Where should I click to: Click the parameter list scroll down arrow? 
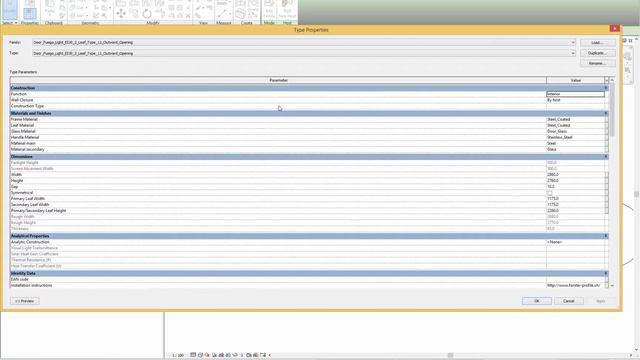(x=612, y=286)
